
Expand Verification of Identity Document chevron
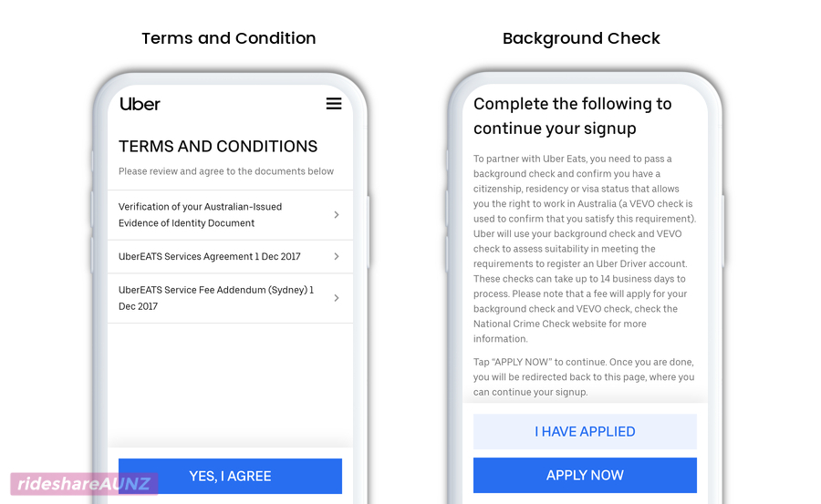coord(337,214)
